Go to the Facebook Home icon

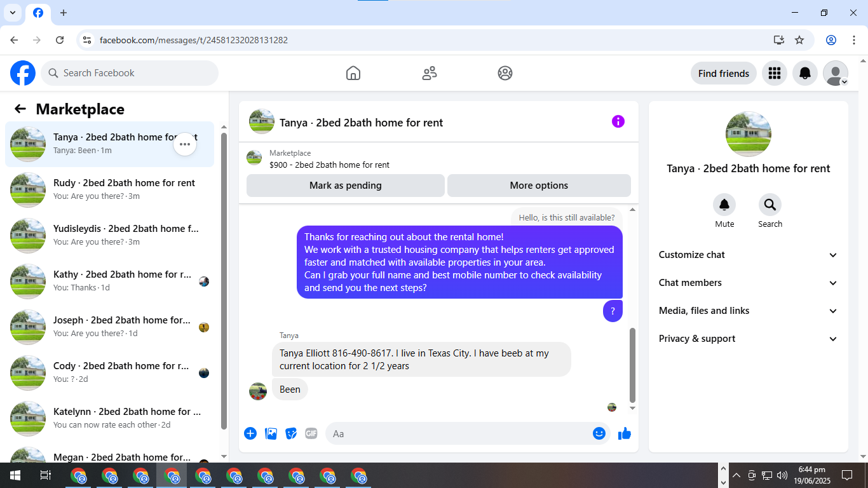point(353,73)
